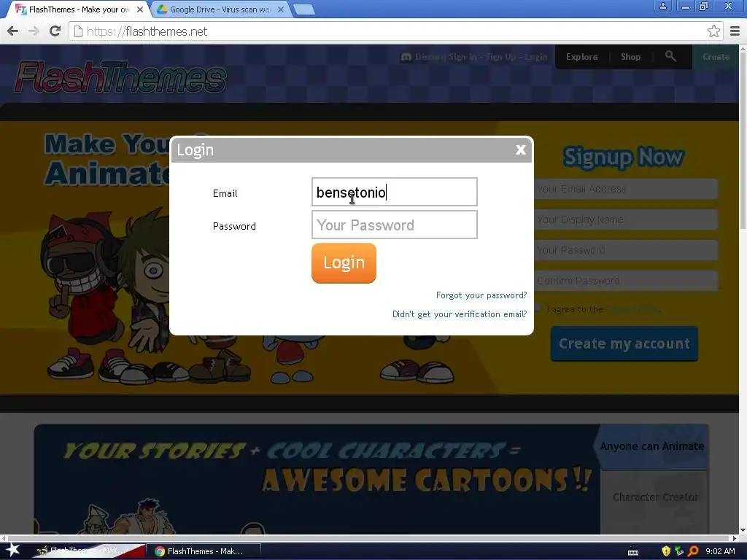
Task: Click the Login link in site header
Action: click(536, 57)
